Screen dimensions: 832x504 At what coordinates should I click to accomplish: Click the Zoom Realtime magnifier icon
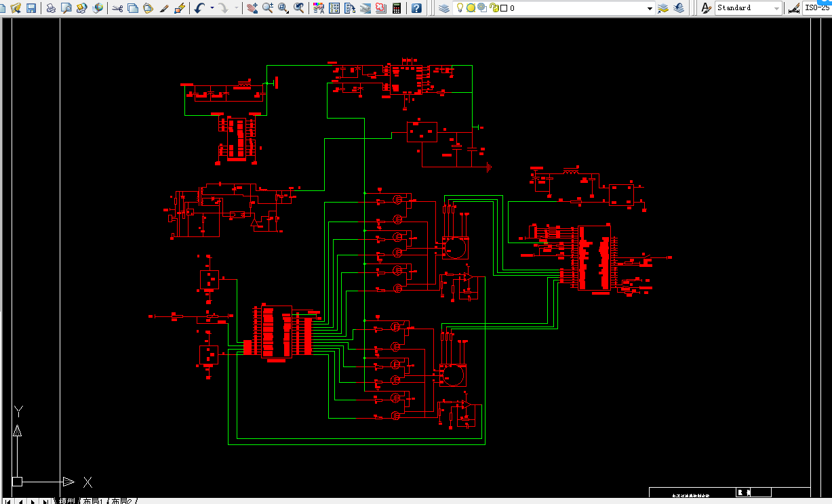click(267, 8)
